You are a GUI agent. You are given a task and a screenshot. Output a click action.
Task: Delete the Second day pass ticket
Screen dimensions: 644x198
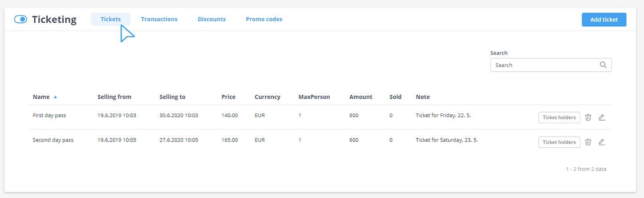[x=588, y=142]
